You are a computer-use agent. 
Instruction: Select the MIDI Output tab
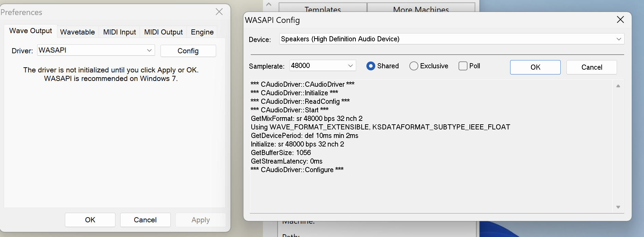pyautogui.click(x=163, y=32)
